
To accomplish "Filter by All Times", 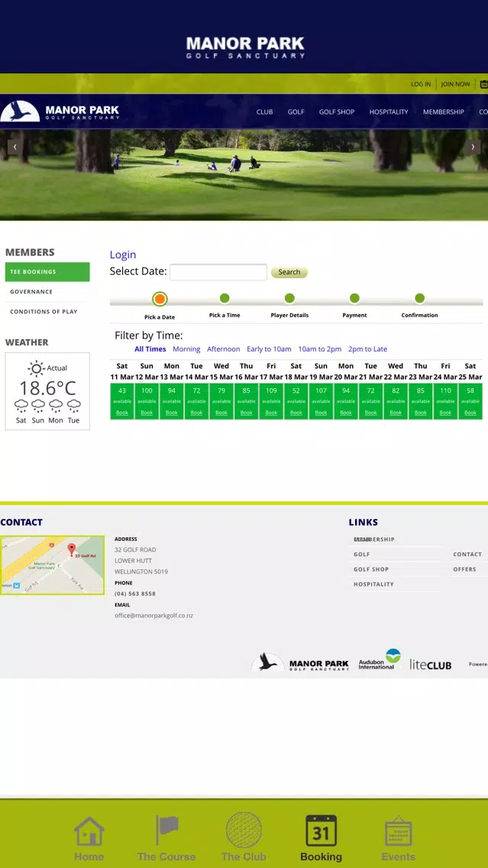I will coord(150,349).
